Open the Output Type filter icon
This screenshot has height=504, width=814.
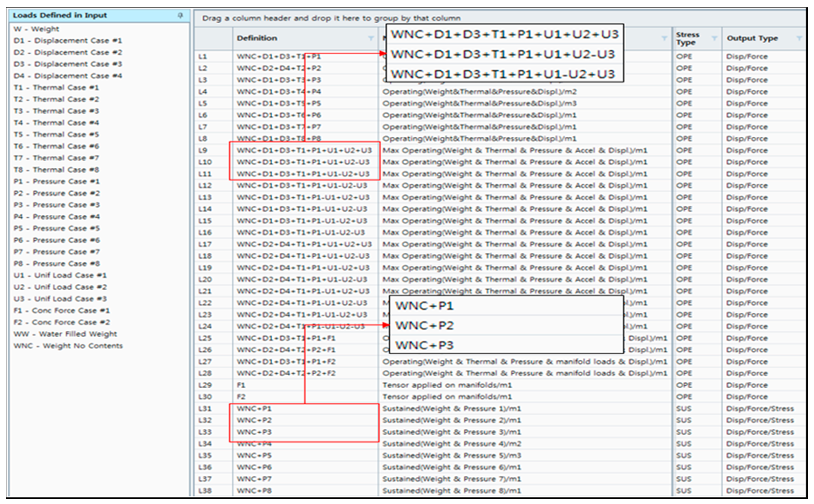pos(799,38)
